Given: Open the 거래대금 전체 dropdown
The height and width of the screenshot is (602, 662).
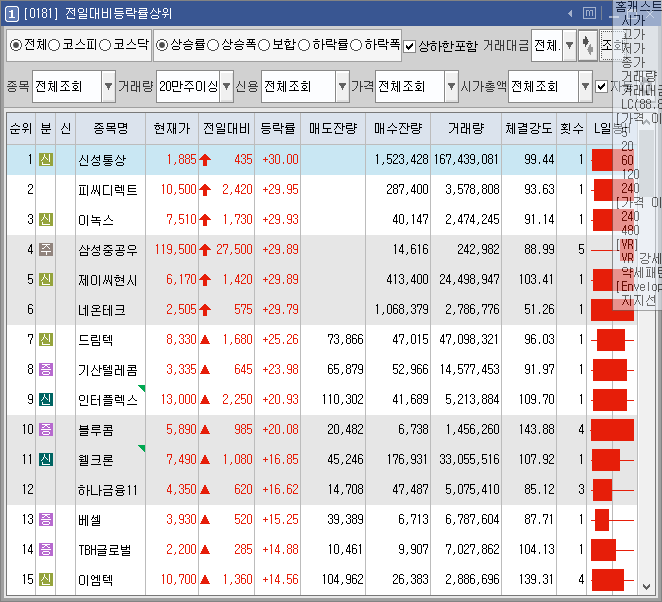Looking at the screenshot, I should 570,45.
